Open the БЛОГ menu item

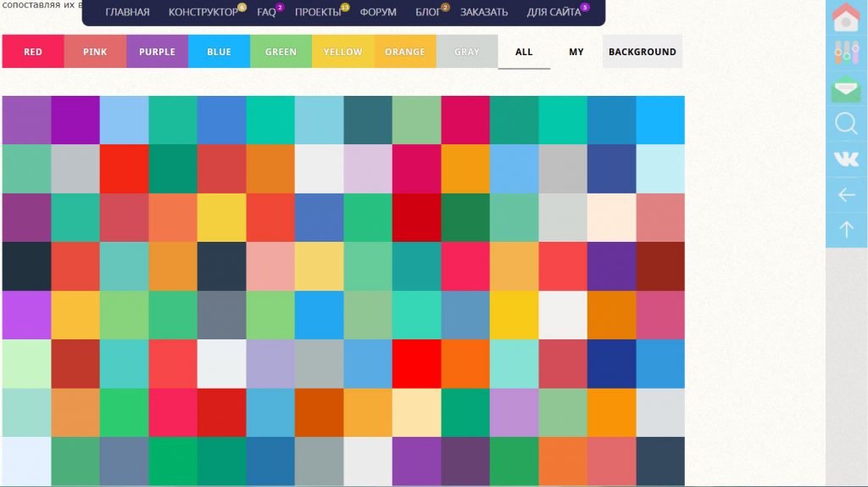coord(428,12)
